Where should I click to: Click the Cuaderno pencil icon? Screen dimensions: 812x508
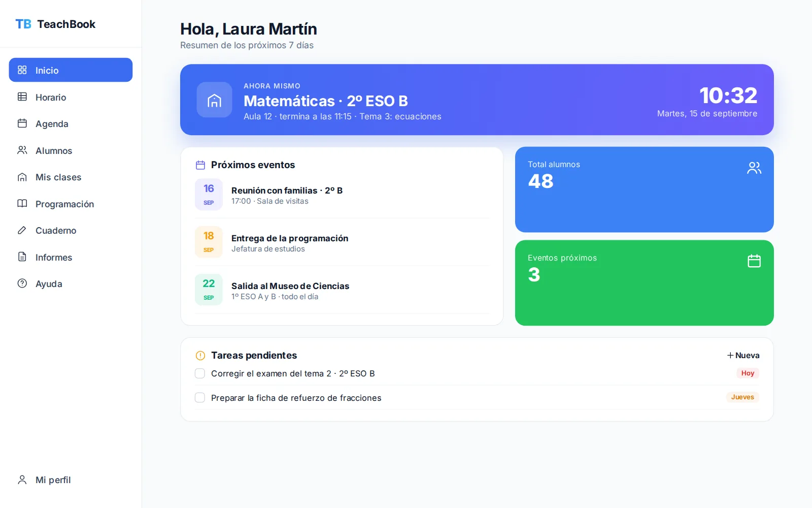coord(22,230)
